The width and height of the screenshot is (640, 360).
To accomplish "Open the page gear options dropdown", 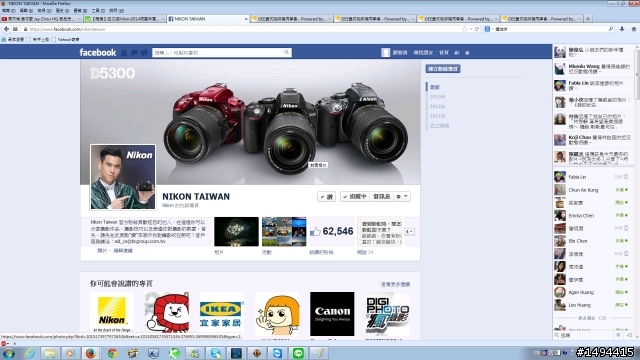I will click(x=402, y=197).
